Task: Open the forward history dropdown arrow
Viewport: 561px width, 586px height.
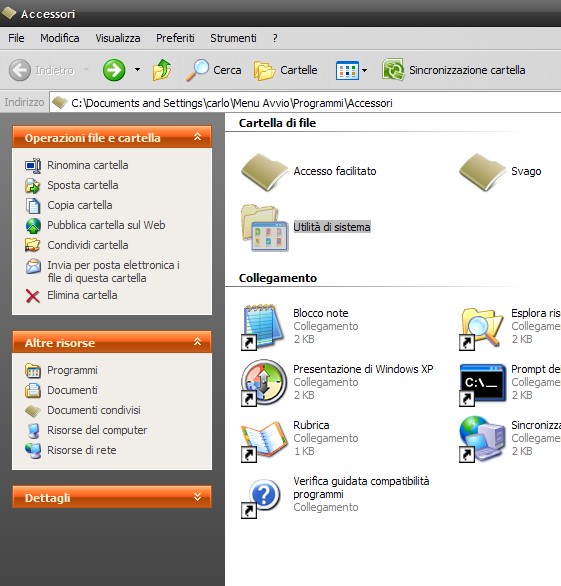Action: click(137, 70)
